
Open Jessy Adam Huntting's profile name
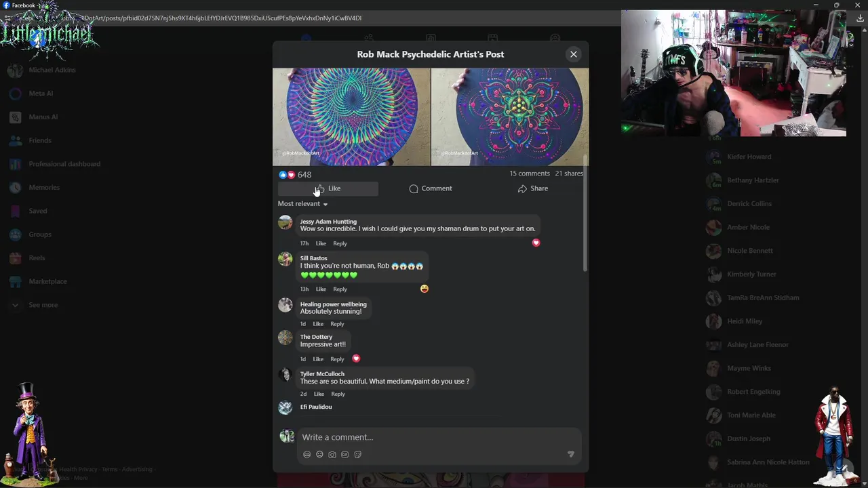[x=328, y=222]
